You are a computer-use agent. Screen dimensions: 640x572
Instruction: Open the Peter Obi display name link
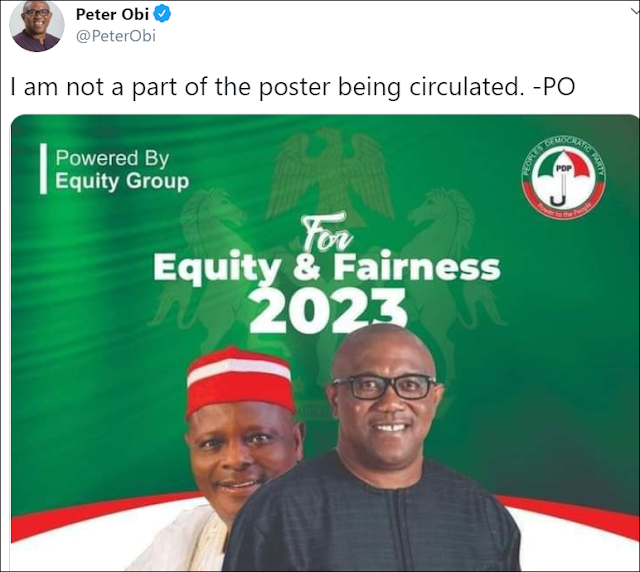[112, 14]
